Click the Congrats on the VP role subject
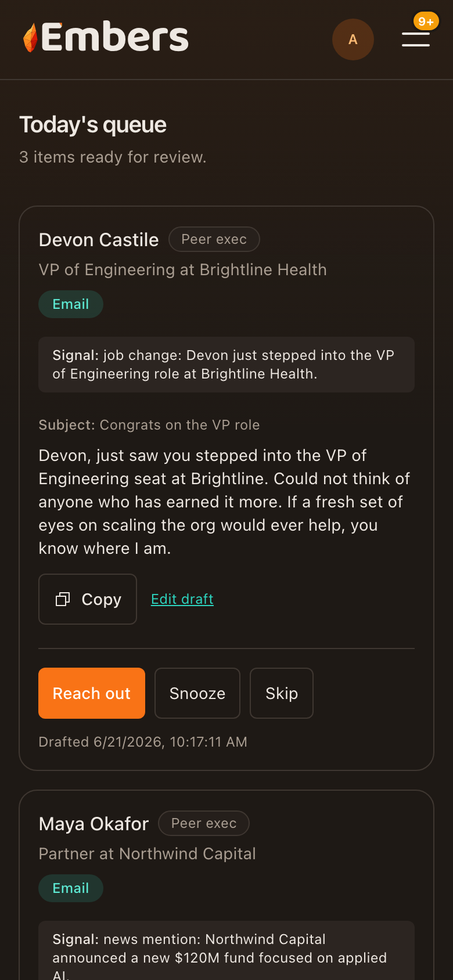453x980 pixels. pyautogui.click(x=179, y=425)
